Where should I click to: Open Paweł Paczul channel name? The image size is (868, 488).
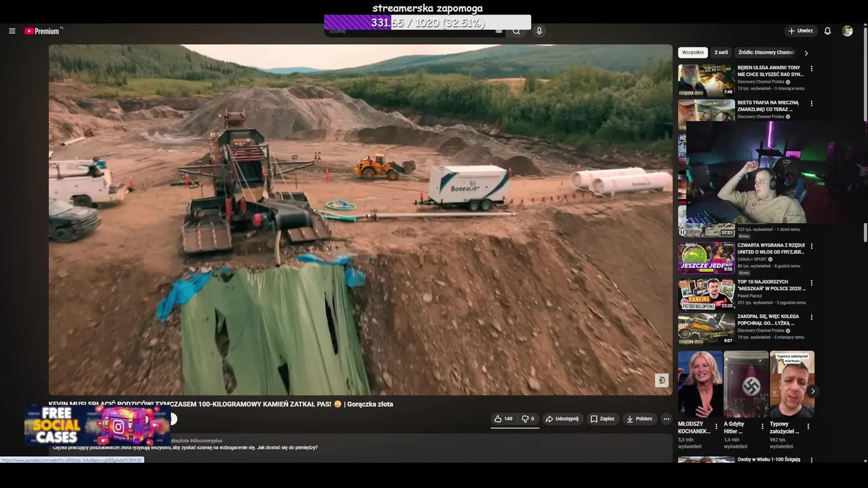(x=750, y=296)
